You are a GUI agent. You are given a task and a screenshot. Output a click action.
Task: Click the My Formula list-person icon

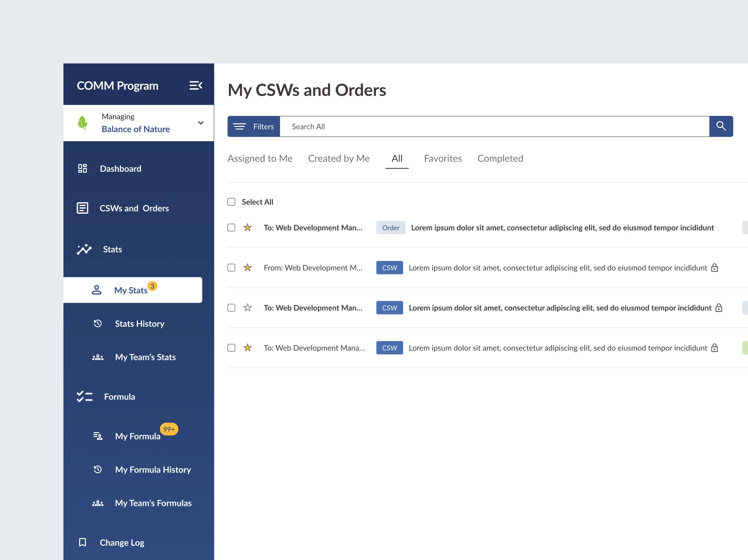tap(98, 436)
